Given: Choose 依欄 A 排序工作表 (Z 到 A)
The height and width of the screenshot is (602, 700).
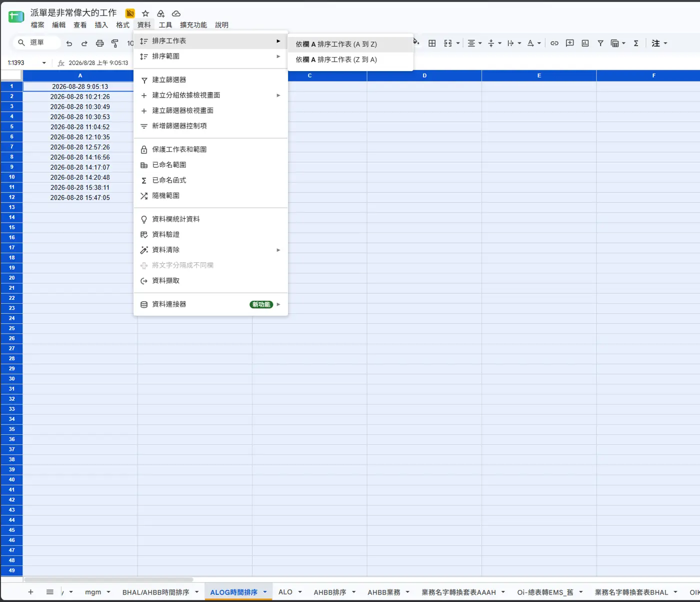Looking at the screenshot, I should pyautogui.click(x=350, y=60).
